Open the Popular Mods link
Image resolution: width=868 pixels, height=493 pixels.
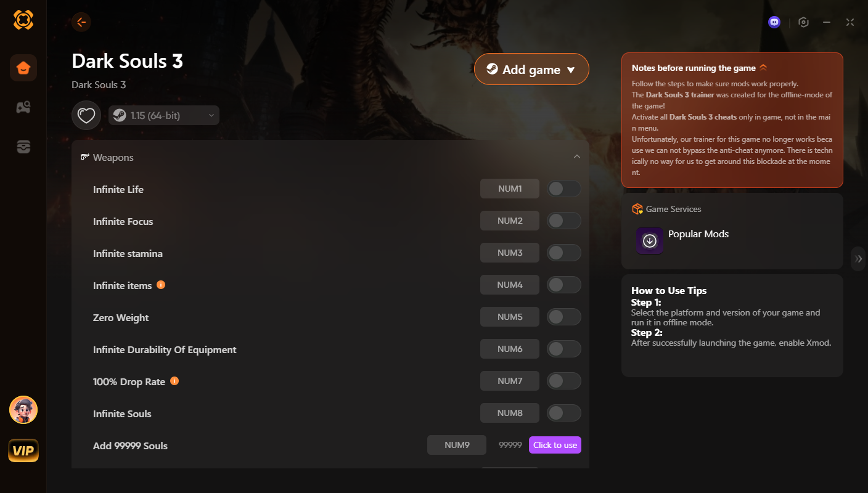tap(698, 234)
